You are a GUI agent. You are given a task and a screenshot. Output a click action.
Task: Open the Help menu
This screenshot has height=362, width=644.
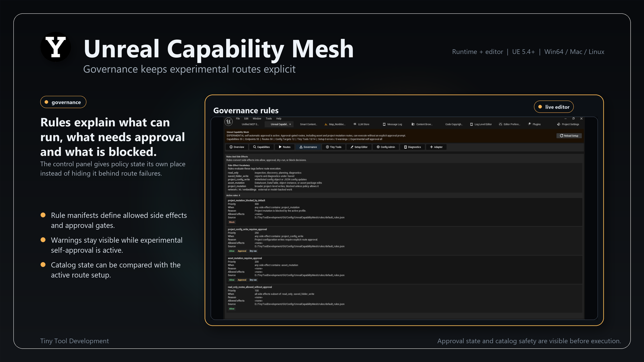(279, 119)
